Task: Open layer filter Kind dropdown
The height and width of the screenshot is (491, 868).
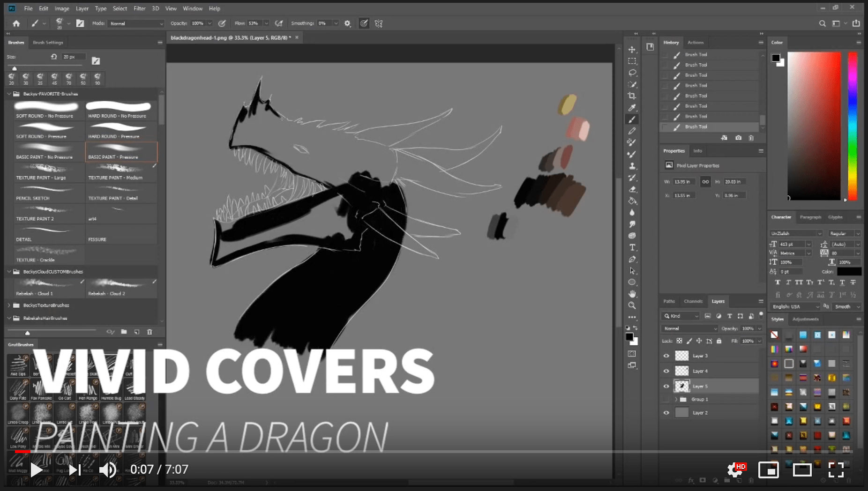Action: click(x=681, y=316)
